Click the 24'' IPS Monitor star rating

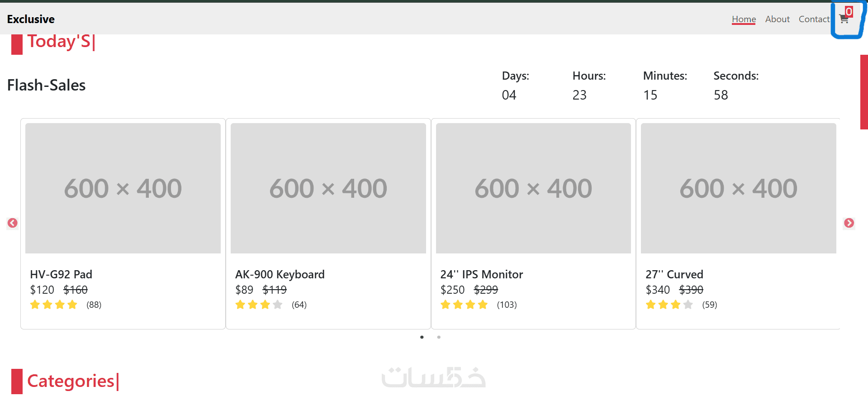click(464, 305)
